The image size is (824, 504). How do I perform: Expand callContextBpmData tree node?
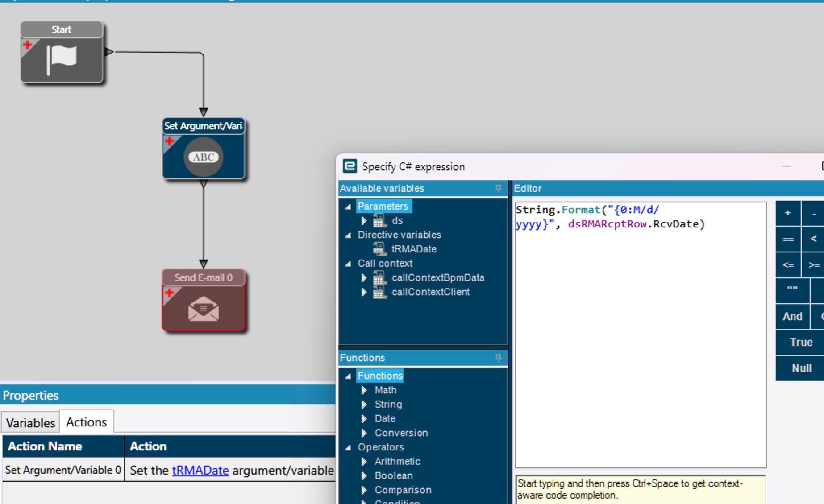pos(364,278)
